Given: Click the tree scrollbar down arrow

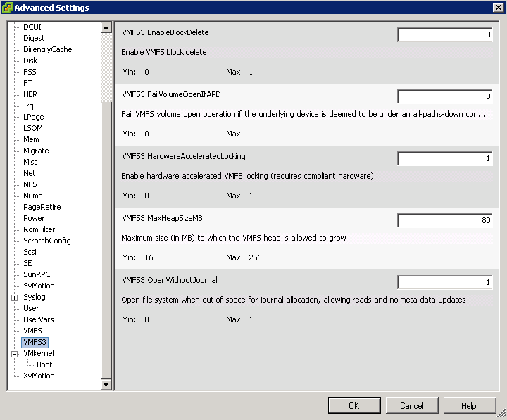Looking at the screenshot, I should point(106,384).
